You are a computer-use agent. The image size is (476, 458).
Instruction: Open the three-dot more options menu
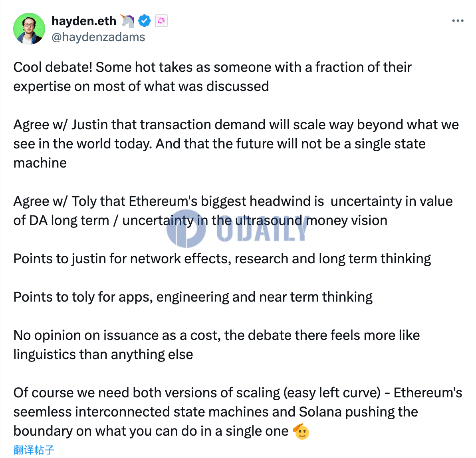pyautogui.click(x=458, y=21)
